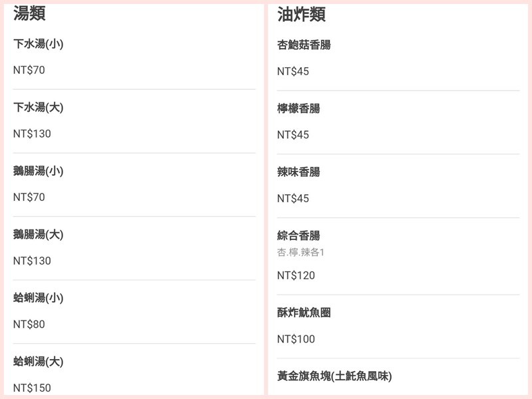Select 鵝腸湯(大) soup item
Image resolution: width=532 pixels, height=399 pixels.
(39, 234)
